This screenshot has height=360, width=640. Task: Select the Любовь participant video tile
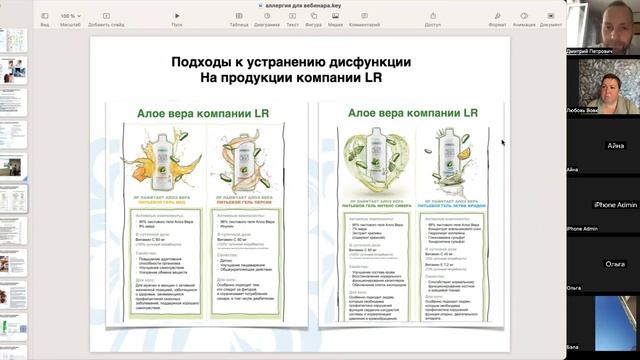[603, 87]
